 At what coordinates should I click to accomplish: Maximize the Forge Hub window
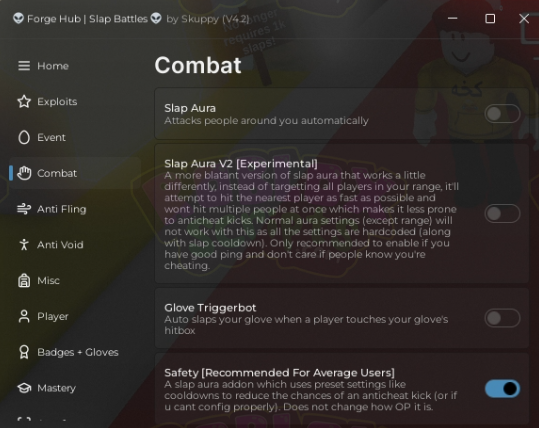point(490,19)
